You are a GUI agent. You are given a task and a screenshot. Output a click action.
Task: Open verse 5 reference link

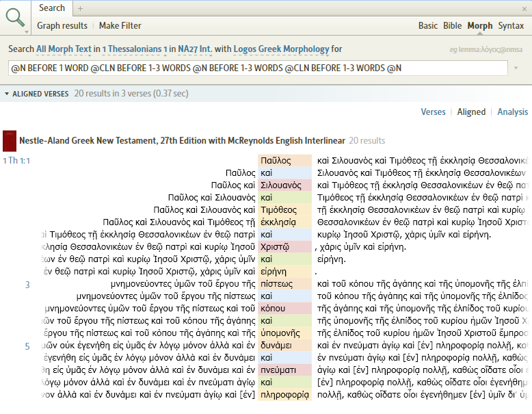click(x=27, y=346)
